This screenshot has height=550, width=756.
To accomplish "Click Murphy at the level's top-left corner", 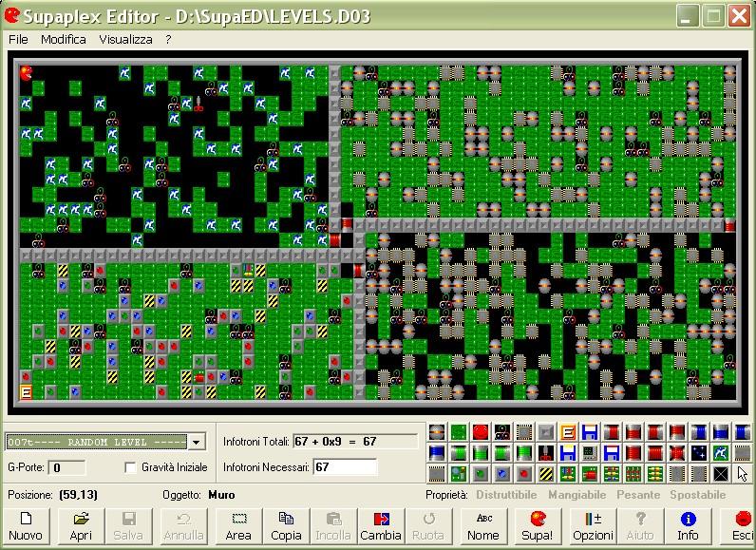I will tap(26, 71).
